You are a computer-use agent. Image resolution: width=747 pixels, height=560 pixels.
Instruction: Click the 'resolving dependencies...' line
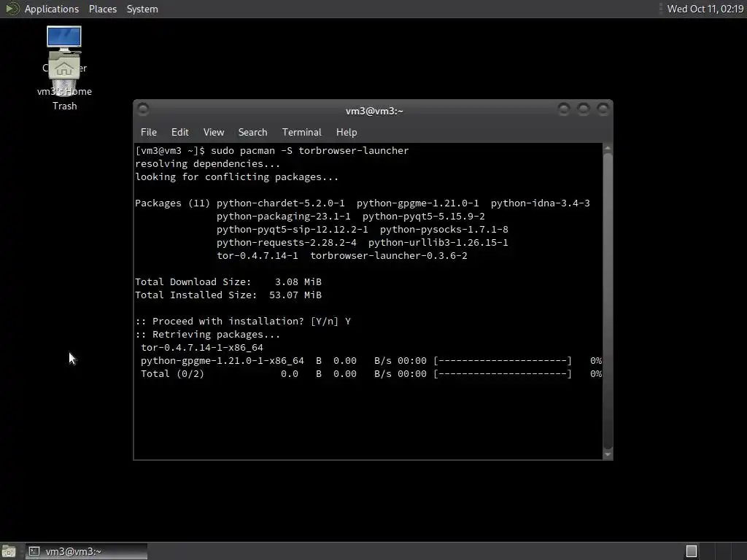[207, 164]
